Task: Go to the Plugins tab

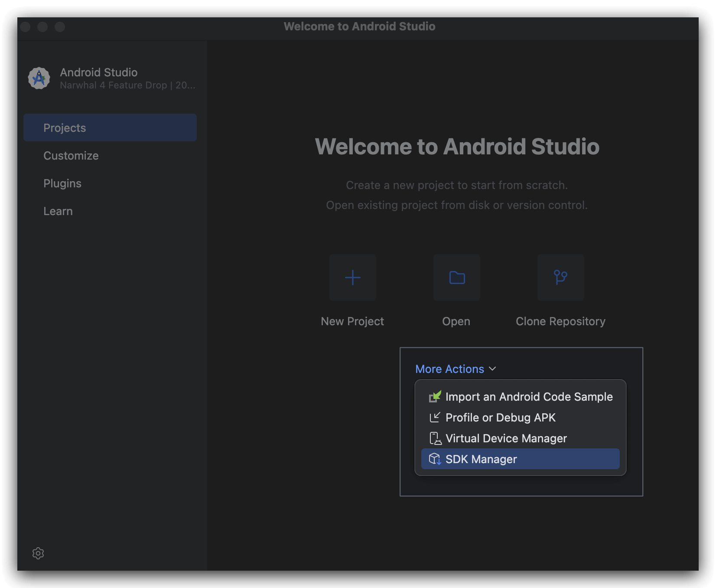Action: click(x=62, y=183)
